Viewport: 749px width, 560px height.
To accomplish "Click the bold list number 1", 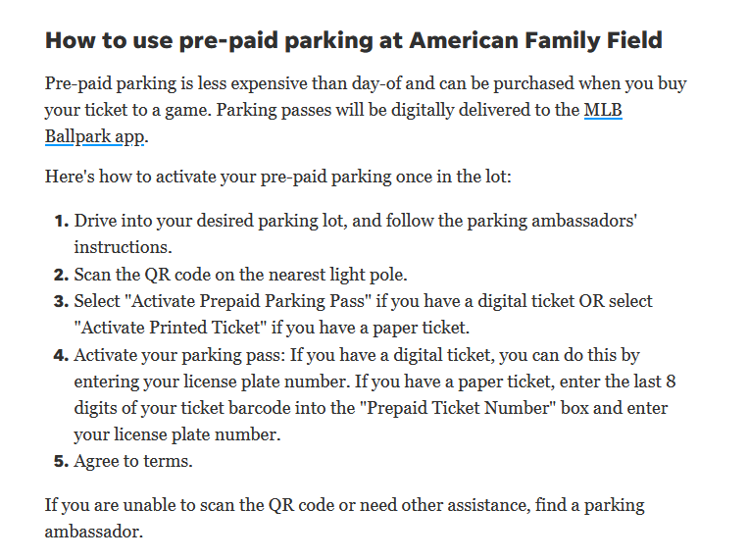I will [x=60, y=221].
